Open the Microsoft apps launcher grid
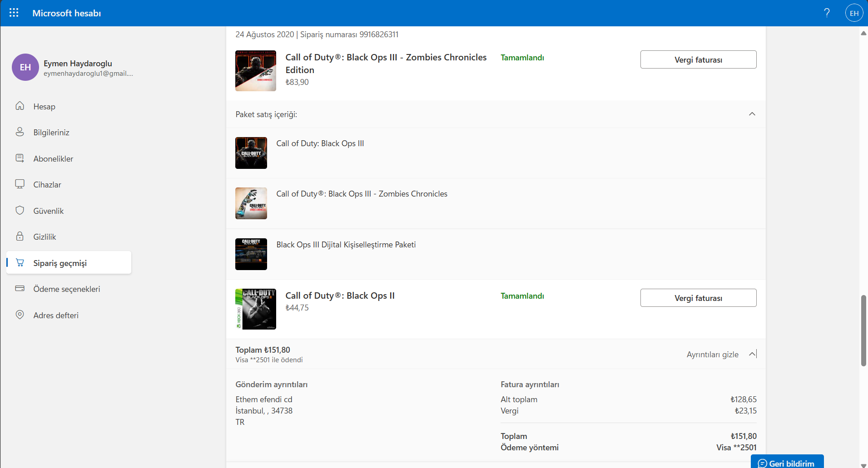This screenshot has width=868, height=468. pyautogui.click(x=14, y=13)
